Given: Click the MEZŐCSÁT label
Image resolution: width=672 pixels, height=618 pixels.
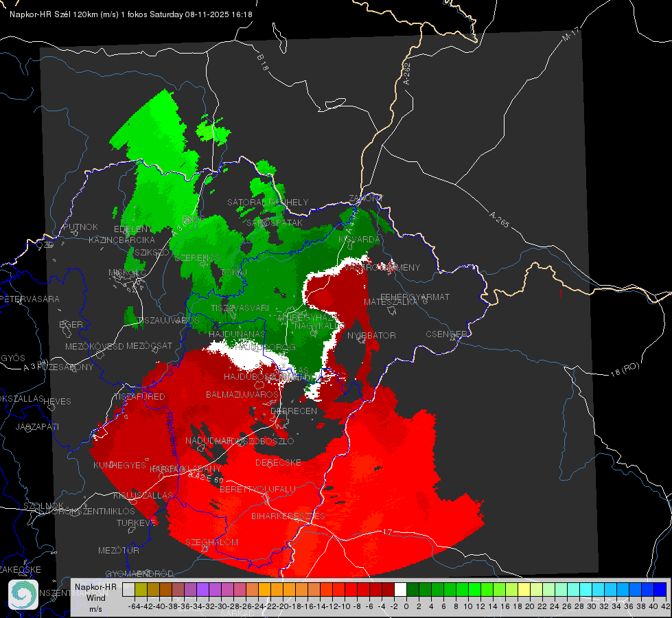Looking at the screenshot, I should tap(149, 345).
